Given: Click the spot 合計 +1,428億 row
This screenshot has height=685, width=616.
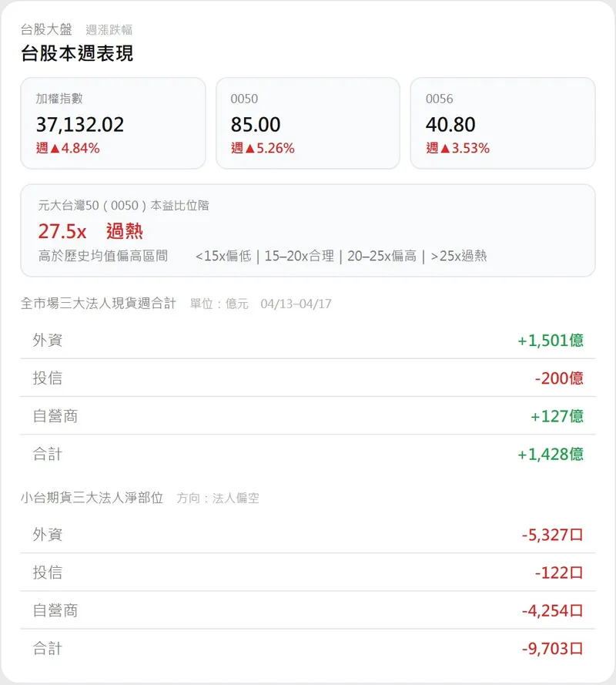Looking at the screenshot, I should pos(308,454).
